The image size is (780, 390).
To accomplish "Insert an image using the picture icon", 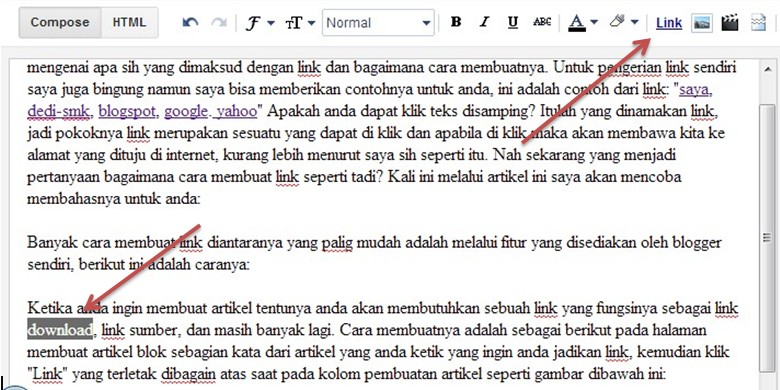I will tap(701, 22).
